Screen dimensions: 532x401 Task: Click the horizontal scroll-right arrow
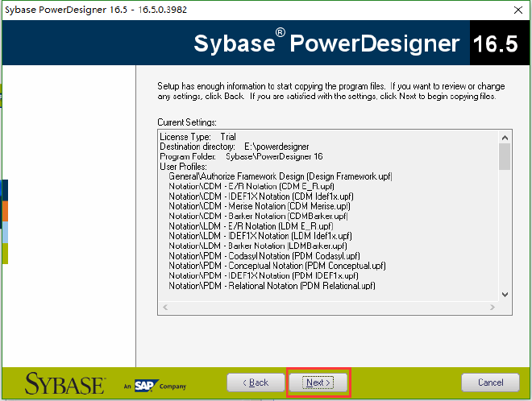(x=493, y=308)
